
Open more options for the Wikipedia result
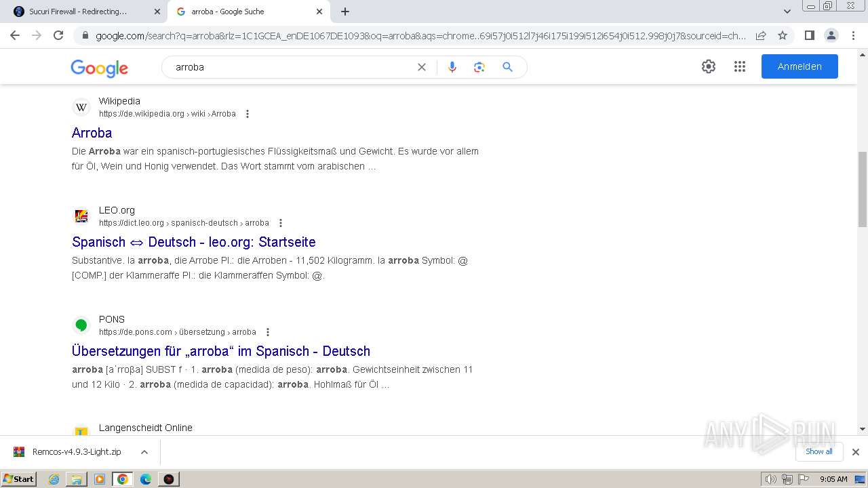click(248, 114)
